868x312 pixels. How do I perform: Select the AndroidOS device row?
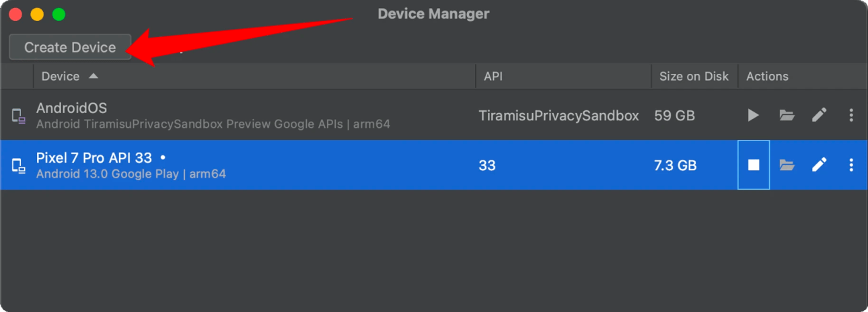coord(269,115)
